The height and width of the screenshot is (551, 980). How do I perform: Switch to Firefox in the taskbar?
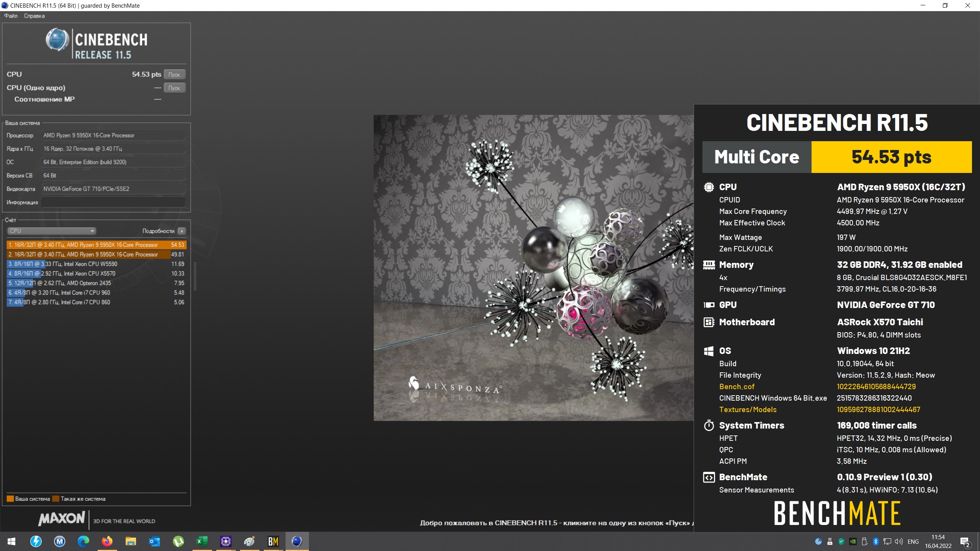coord(107,541)
